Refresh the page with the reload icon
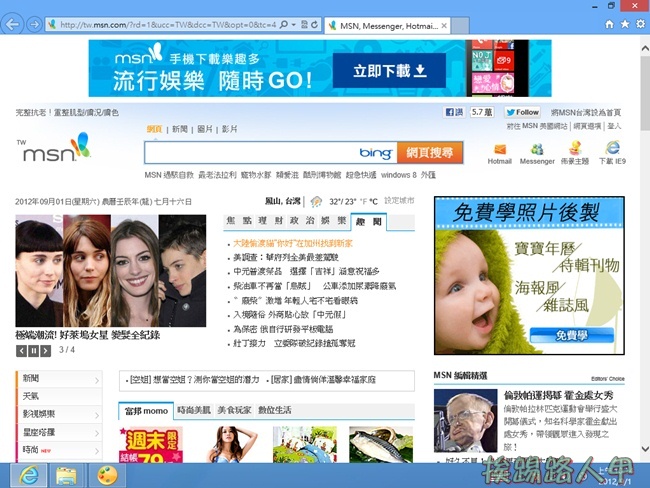This screenshot has height=488, width=650. pyautogui.click(x=315, y=24)
